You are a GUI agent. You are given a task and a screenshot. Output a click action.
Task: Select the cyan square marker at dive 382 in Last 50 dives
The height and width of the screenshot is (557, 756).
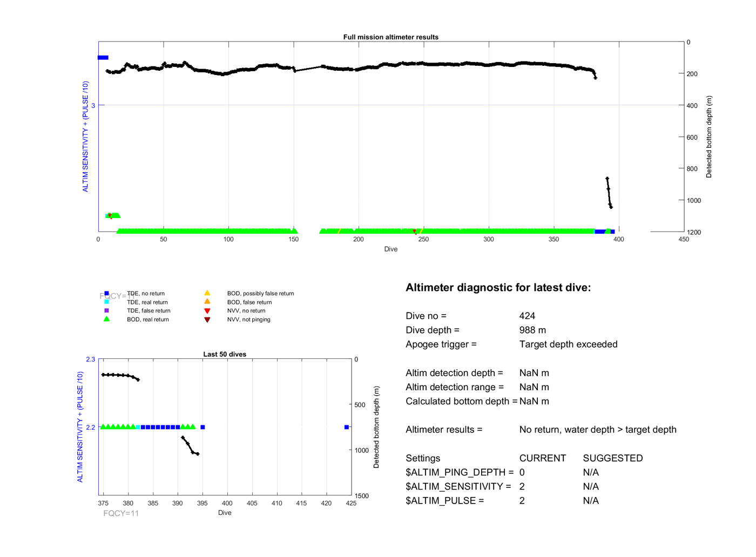[x=138, y=427]
